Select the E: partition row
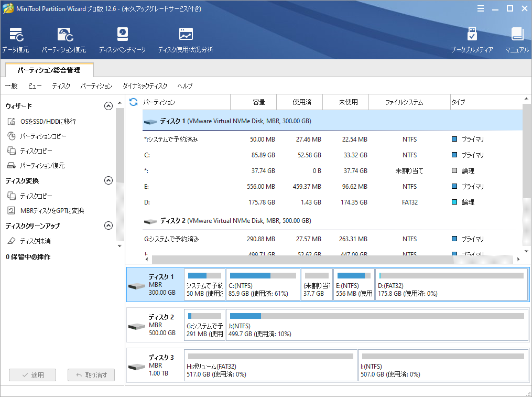Screen dimensions: 532x397 tap(332, 186)
